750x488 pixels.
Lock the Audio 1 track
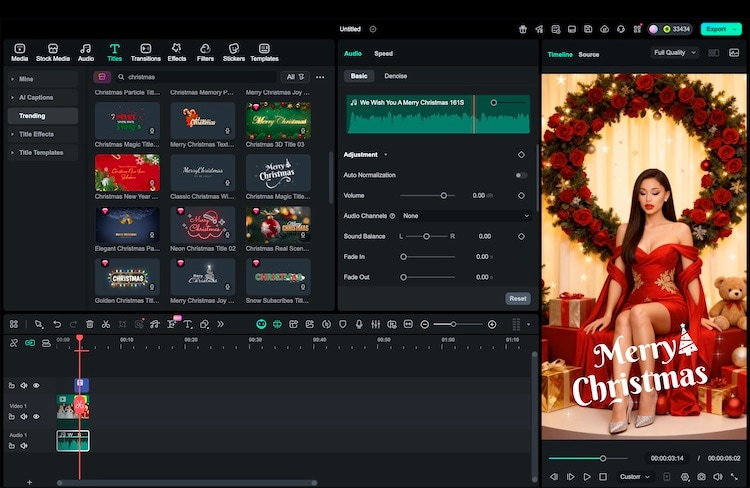point(11,446)
